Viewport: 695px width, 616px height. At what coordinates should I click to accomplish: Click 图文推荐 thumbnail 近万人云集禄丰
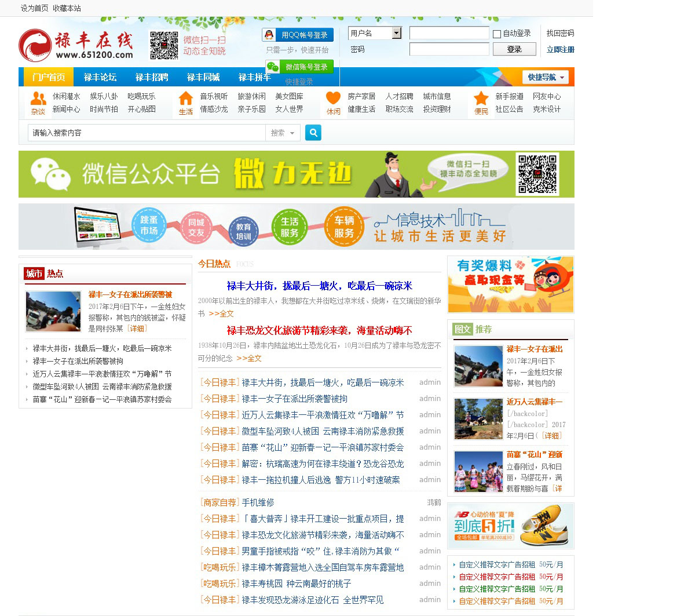478,419
